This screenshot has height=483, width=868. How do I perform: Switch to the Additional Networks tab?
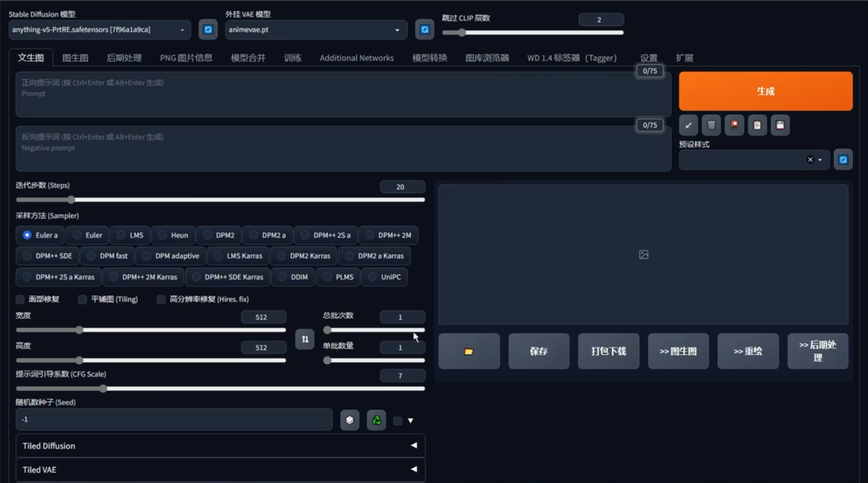tap(357, 58)
